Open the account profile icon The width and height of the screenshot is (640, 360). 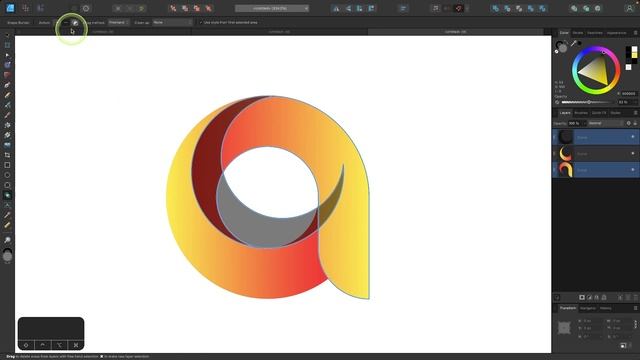click(x=629, y=8)
